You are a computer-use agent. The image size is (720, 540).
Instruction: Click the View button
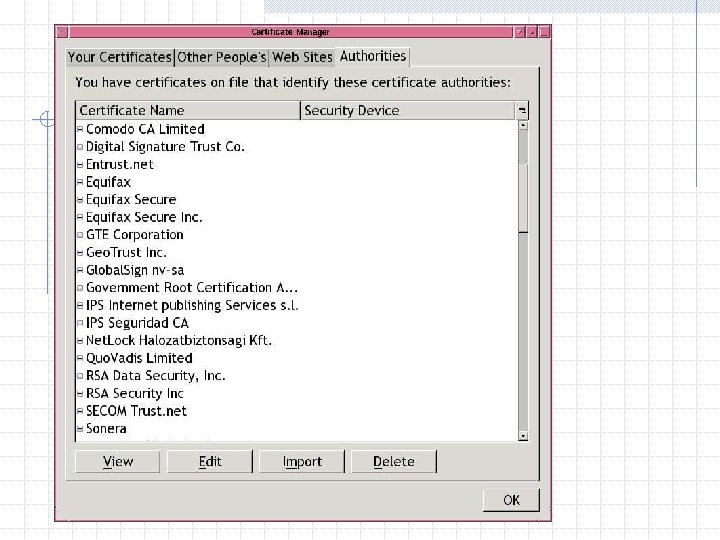tap(118, 461)
